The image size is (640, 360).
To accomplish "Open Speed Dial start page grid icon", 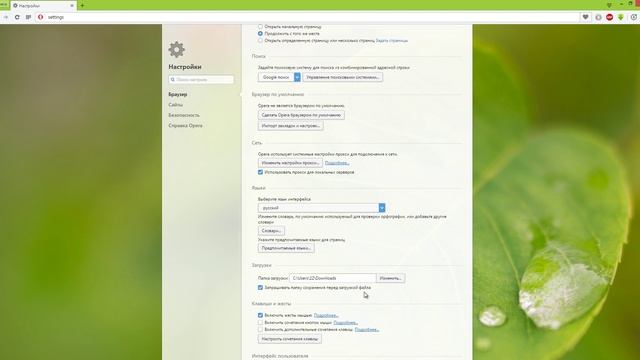I will [28, 17].
